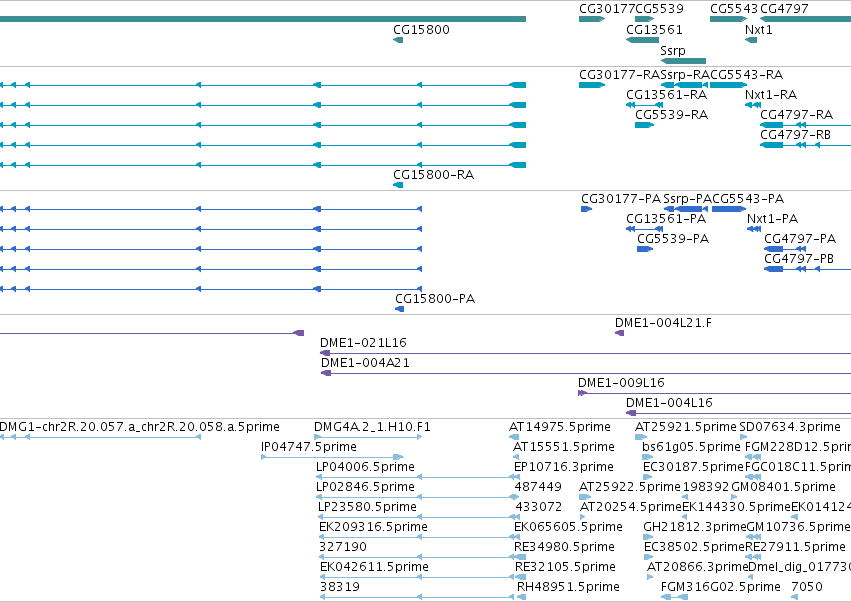Click the FGM316G02.5prime EST label
The width and height of the screenshot is (851, 602).
(x=721, y=587)
